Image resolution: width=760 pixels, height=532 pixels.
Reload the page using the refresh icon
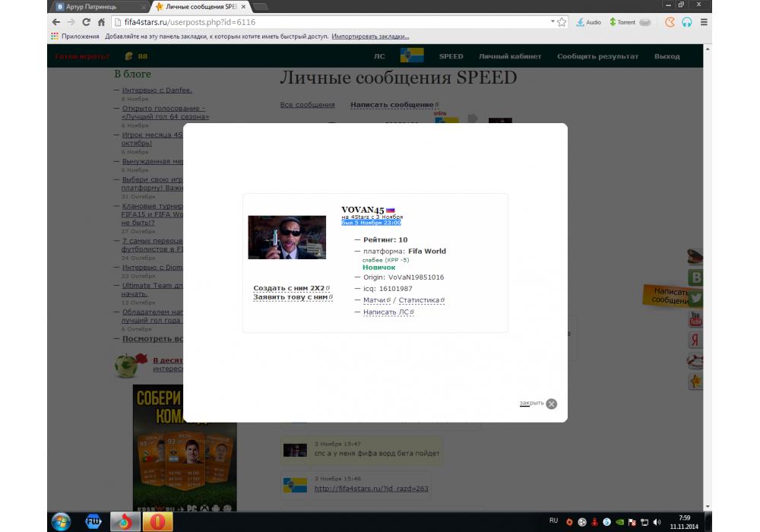(x=86, y=22)
